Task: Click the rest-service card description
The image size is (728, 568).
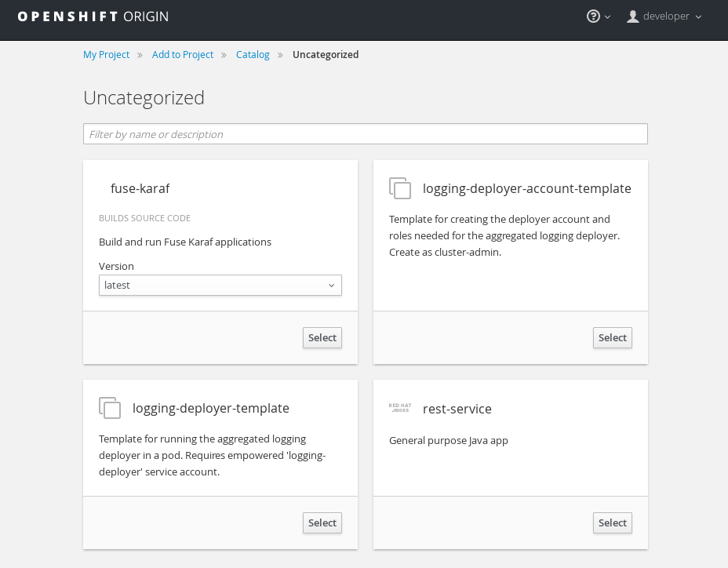Action: pyautogui.click(x=448, y=440)
